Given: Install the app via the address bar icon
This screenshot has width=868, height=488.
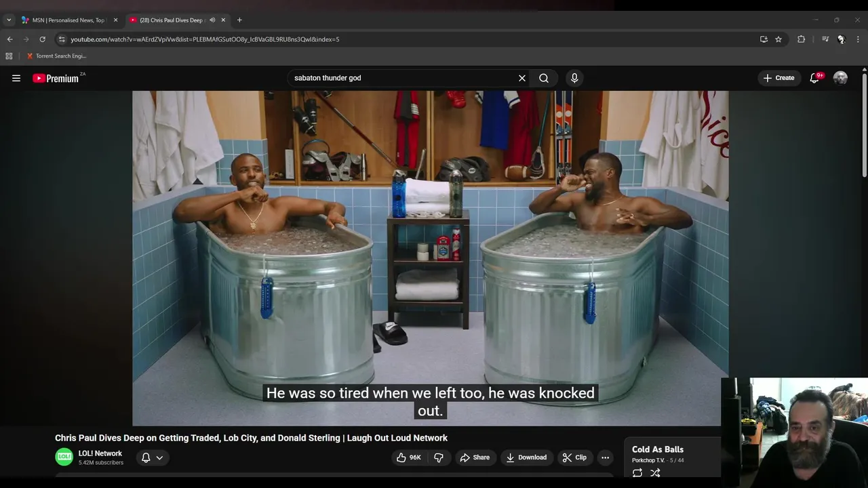Looking at the screenshot, I should point(764,39).
